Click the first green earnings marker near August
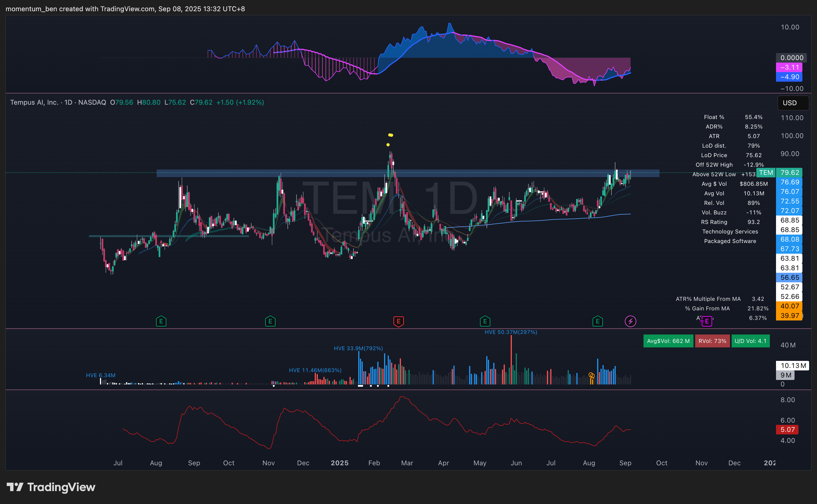Viewport: 817px width, 504px height. [161, 321]
